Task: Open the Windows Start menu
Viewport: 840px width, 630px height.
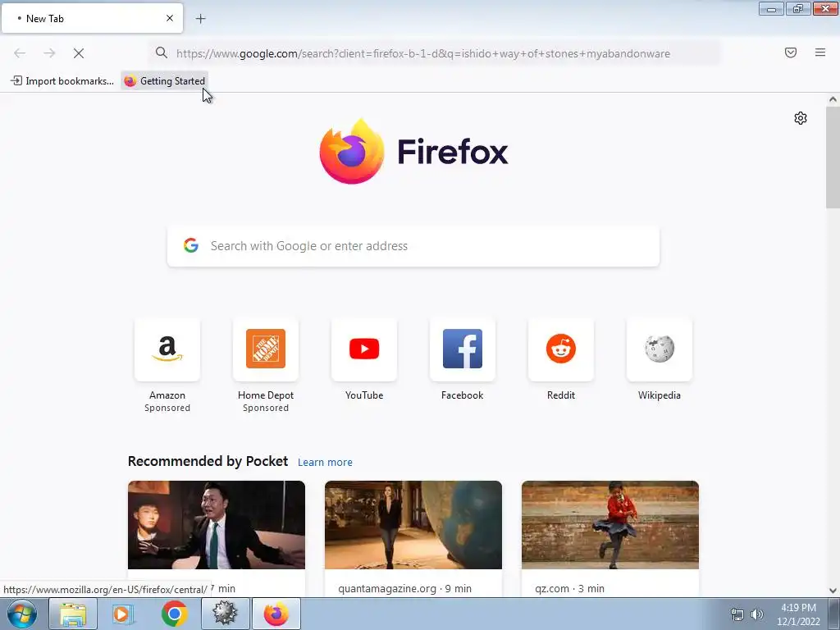Action: point(22,614)
